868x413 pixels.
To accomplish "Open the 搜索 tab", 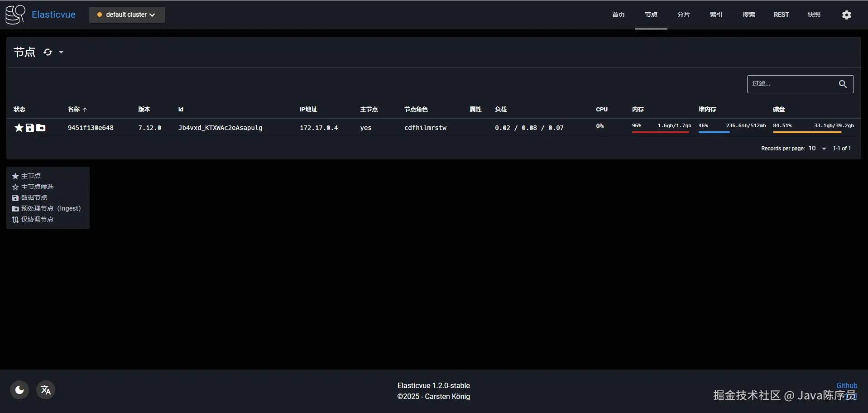I will 749,15.
